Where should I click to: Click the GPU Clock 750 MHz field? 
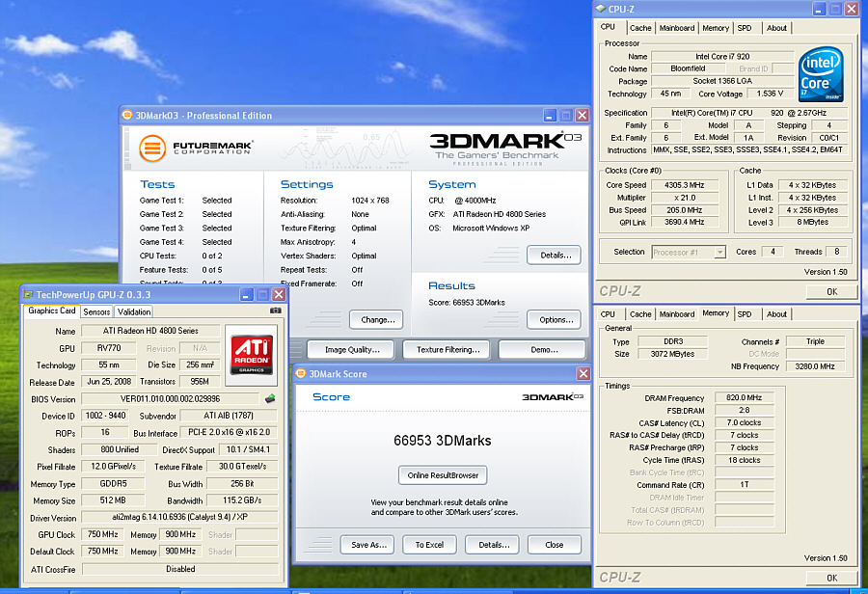[x=102, y=534]
